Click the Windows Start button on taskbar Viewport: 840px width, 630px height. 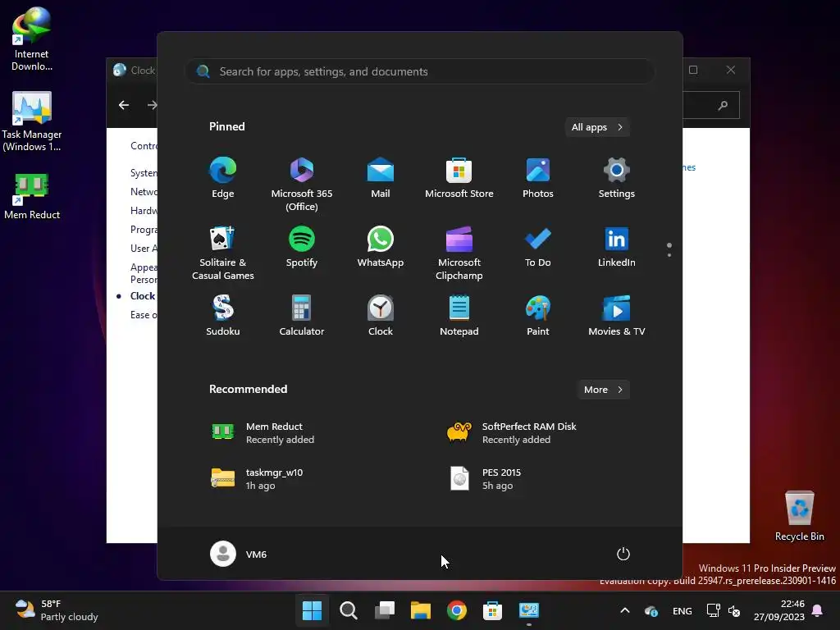312,610
